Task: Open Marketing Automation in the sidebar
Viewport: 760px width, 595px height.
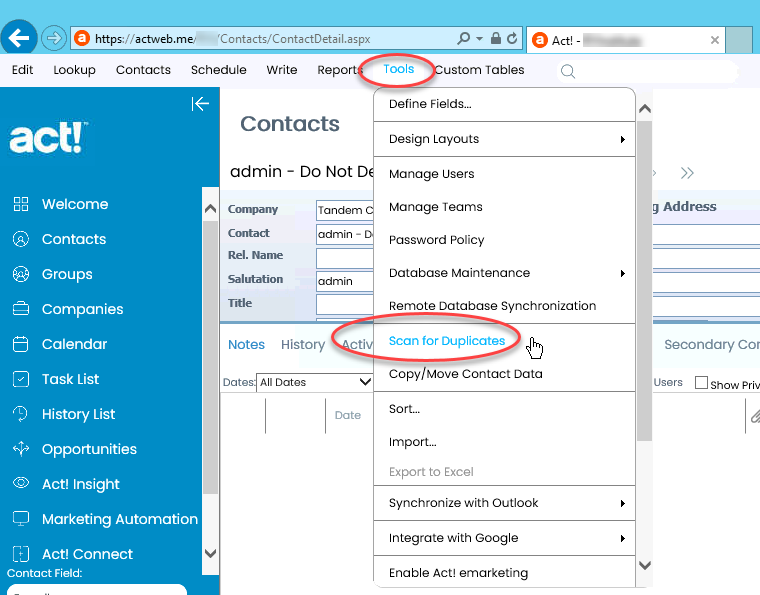Action: coord(120,519)
